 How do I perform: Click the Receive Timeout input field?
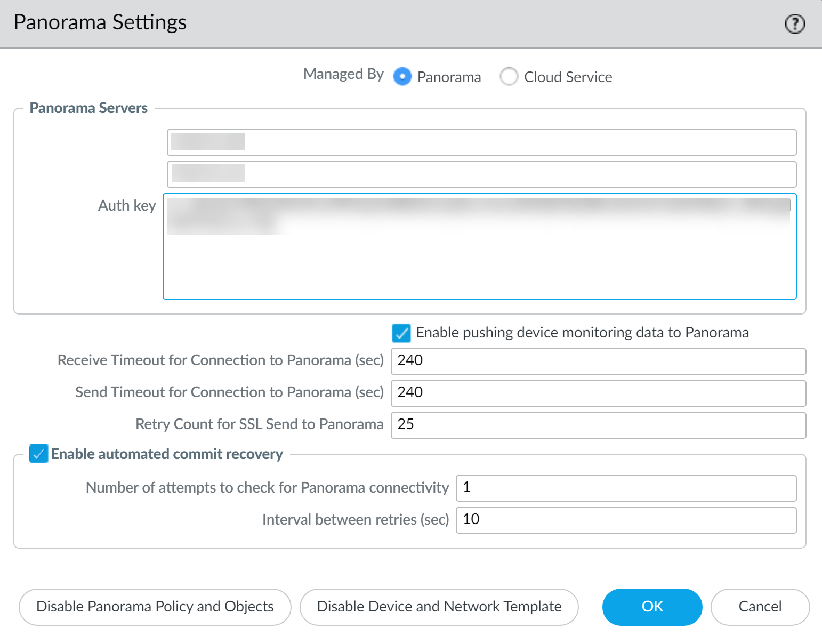click(598, 361)
